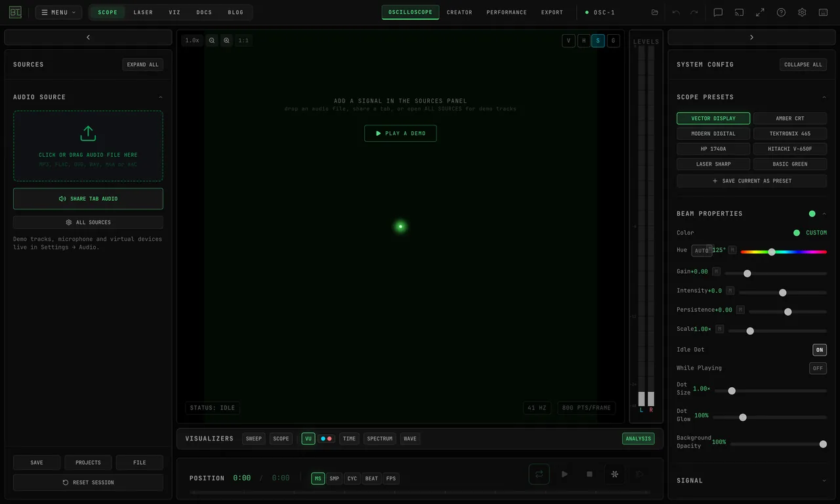Toggle the V view button
The width and height of the screenshot is (840, 504).
tap(568, 41)
